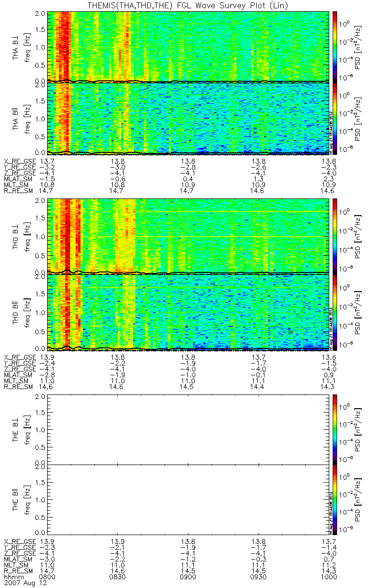Click the color bar beside the THE B-perpendicular panel

336,430
